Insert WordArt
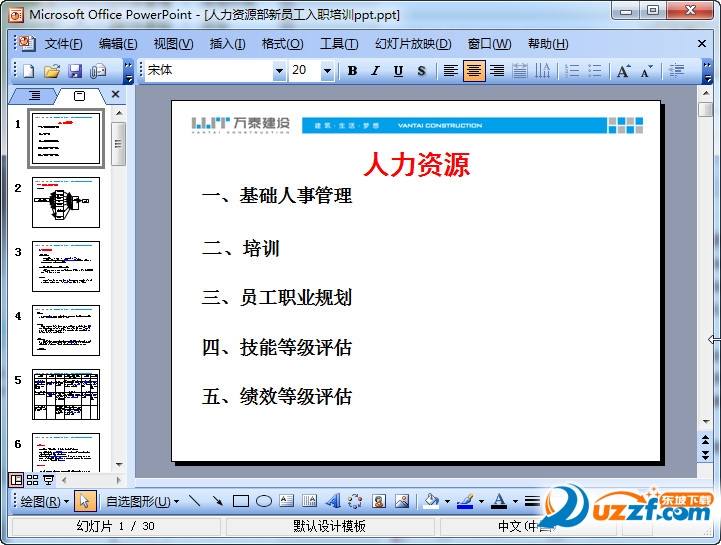The image size is (721, 545). coord(333,501)
